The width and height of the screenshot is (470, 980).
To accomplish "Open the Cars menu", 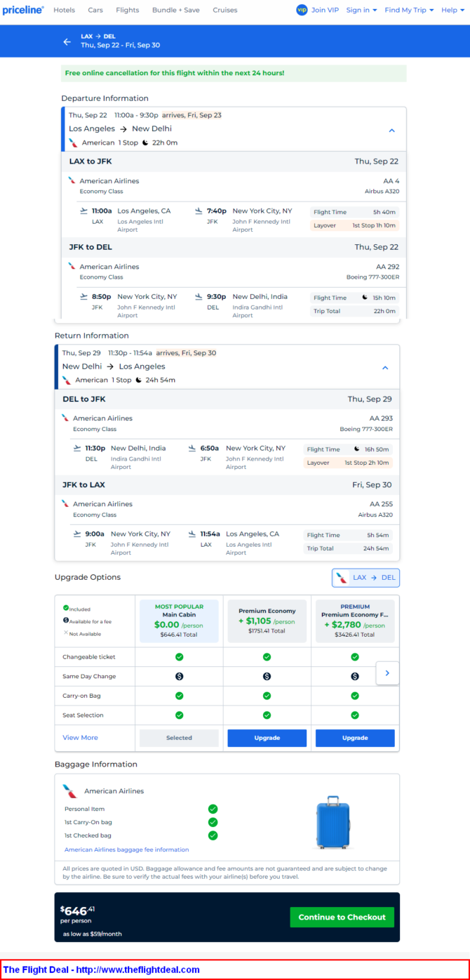I will pyautogui.click(x=95, y=10).
